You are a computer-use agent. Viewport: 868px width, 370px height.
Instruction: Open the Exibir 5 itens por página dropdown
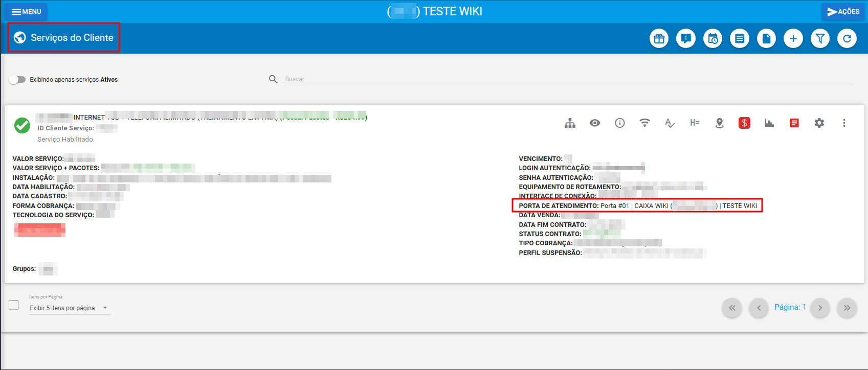70,308
